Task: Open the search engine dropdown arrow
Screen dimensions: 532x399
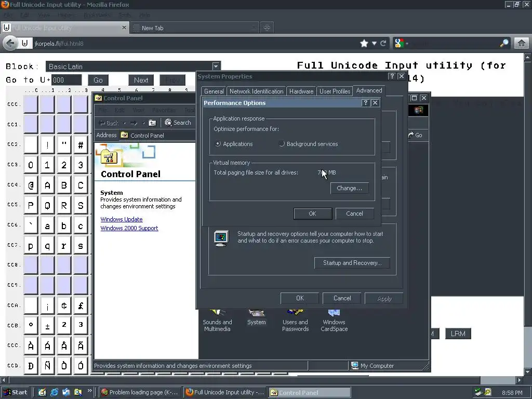Action: point(407,44)
